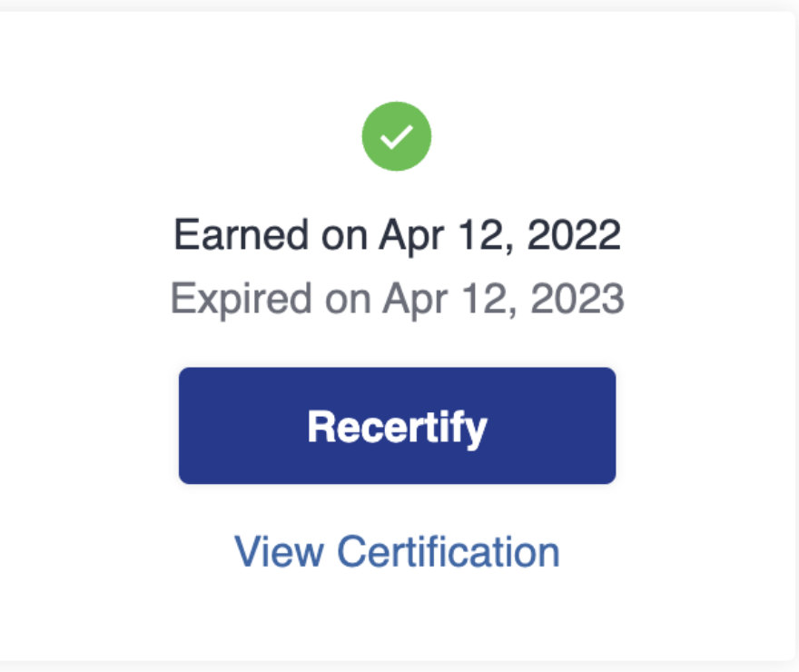Select the Earned on Apr 12, 2022 text
Viewport: 799px width, 672px height.
pyautogui.click(x=397, y=235)
